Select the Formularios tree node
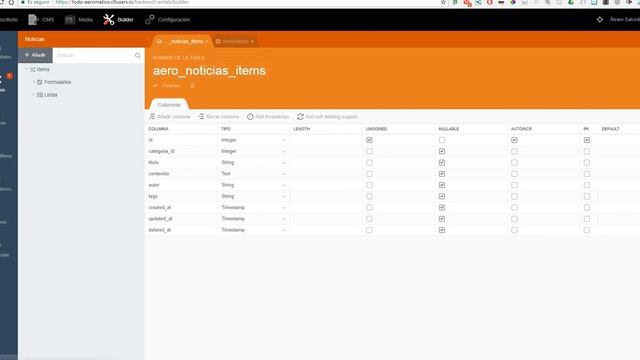 54,82
